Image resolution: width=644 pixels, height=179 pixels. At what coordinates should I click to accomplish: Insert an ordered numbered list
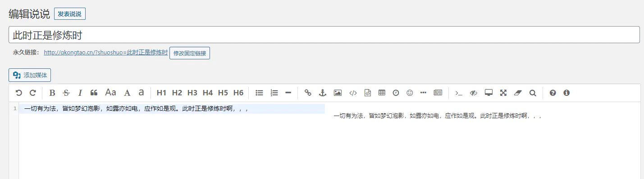(x=274, y=93)
